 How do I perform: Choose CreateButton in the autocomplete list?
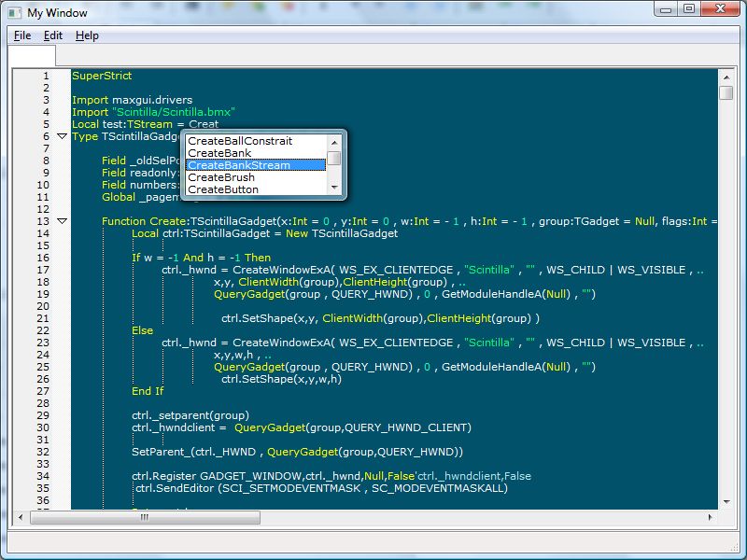(x=223, y=189)
